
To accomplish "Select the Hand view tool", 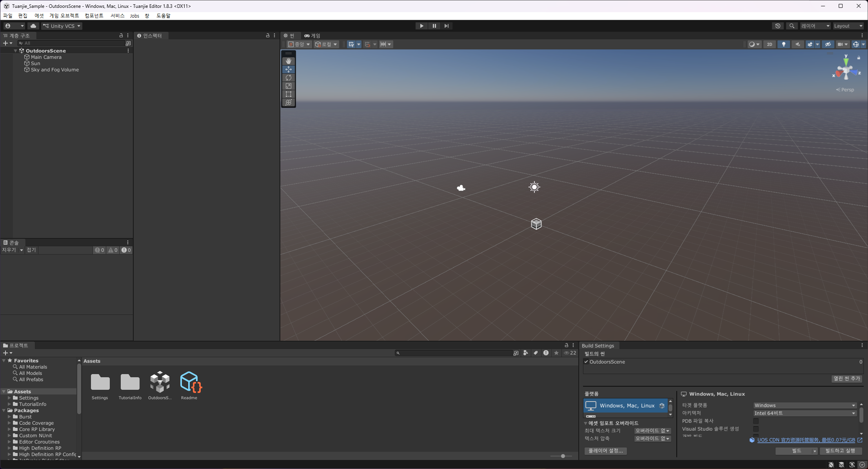I will (x=289, y=61).
